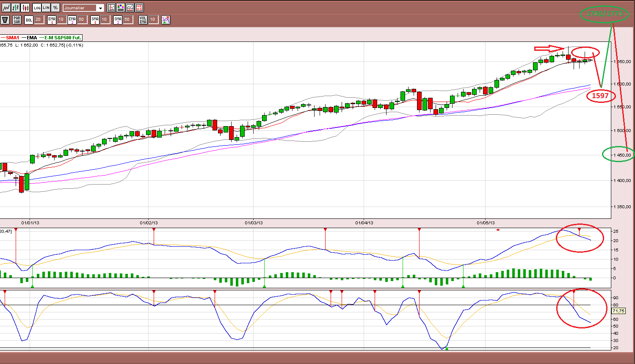Switch to linear scale with LIN

click(46, 8)
